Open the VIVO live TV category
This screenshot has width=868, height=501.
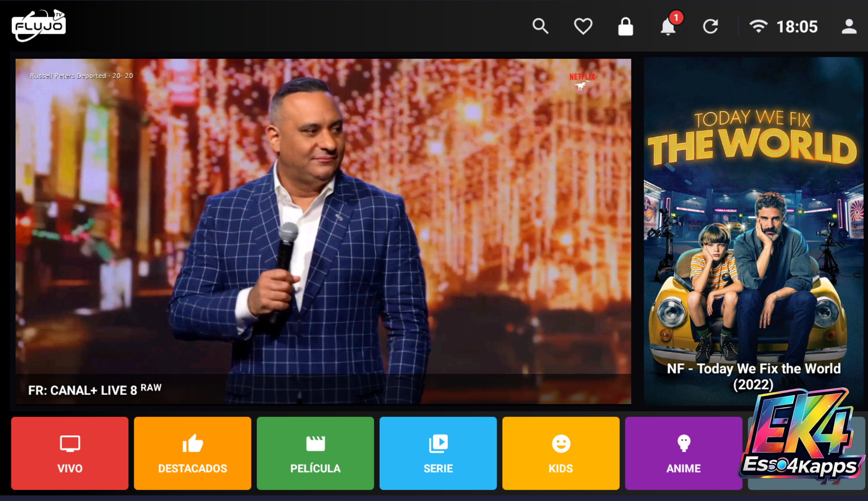[x=70, y=453]
